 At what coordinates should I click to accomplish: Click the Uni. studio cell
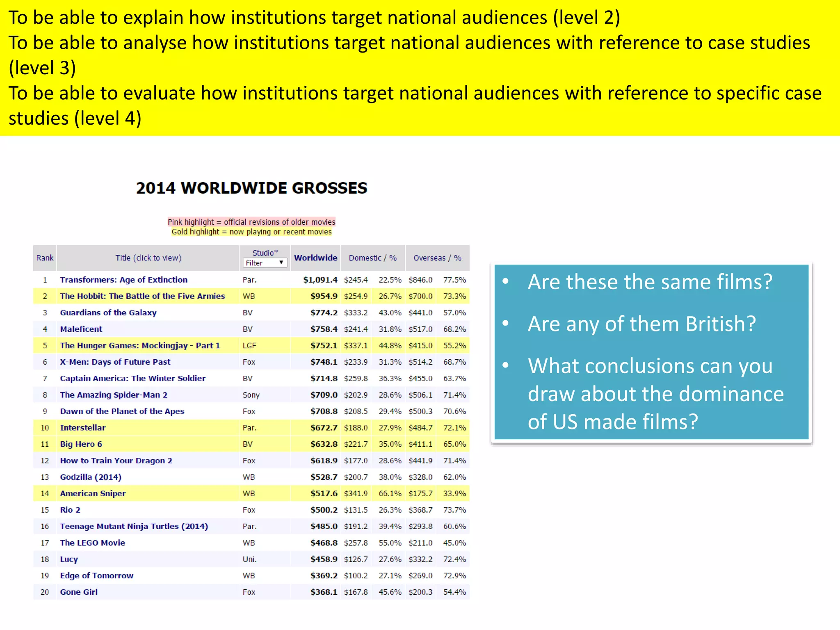click(249, 559)
